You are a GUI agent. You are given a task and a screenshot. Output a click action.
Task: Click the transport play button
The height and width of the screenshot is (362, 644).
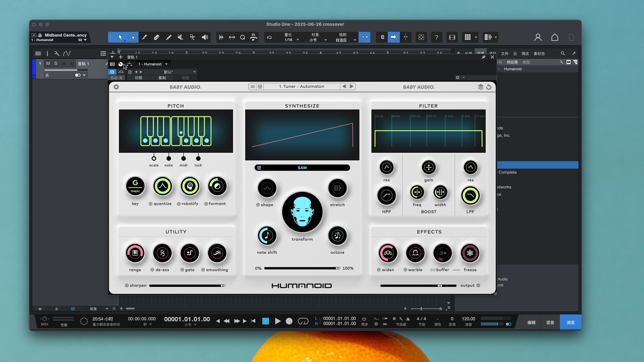[278, 321]
